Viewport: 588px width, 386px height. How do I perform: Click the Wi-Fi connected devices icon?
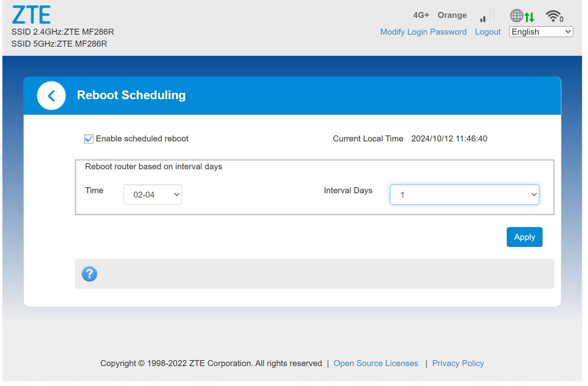click(x=555, y=16)
